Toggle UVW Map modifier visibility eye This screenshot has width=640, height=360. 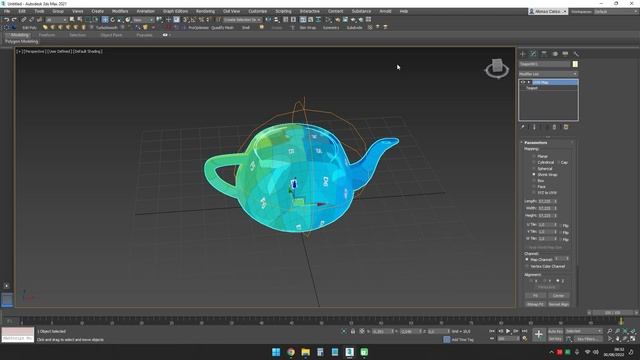522,82
